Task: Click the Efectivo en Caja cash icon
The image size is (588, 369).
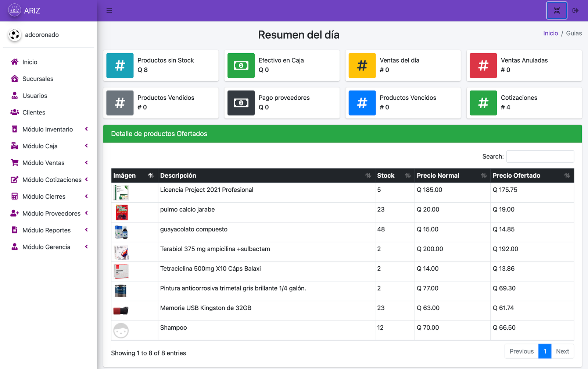Action: [x=241, y=65]
